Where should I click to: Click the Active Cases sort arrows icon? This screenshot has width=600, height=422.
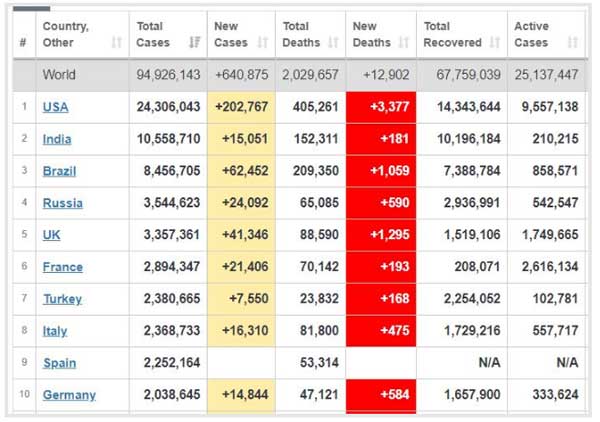(x=572, y=43)
